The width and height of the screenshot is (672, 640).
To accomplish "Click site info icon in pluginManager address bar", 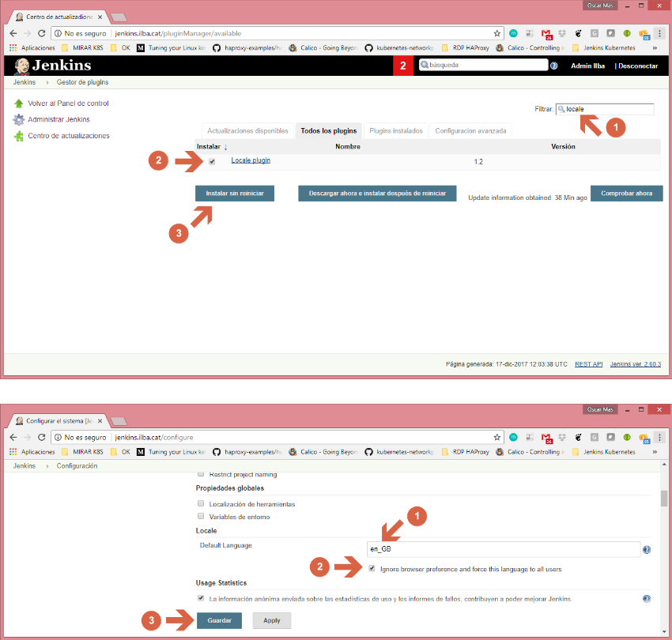I will pos(58,33).
